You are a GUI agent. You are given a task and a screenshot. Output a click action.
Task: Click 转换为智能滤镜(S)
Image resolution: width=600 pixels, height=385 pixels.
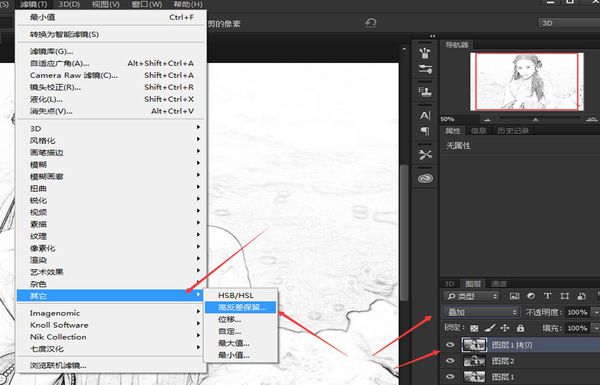[x=111, y=34]
